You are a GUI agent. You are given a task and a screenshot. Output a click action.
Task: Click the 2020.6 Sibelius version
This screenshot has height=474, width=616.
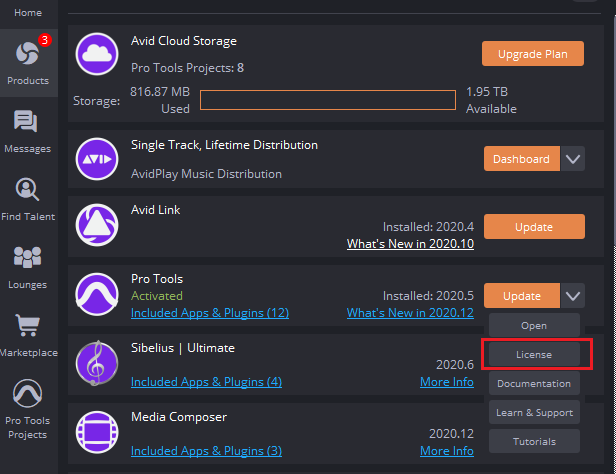[455, 365]
